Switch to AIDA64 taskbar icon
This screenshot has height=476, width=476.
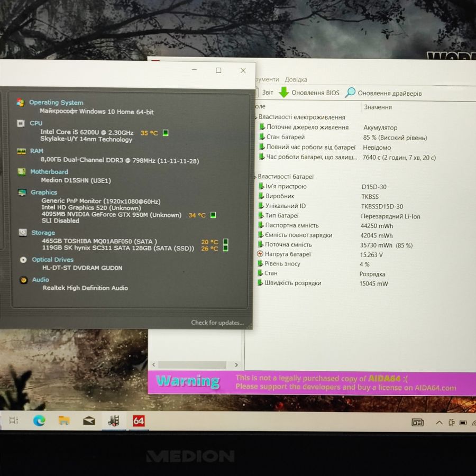(139, 421)
